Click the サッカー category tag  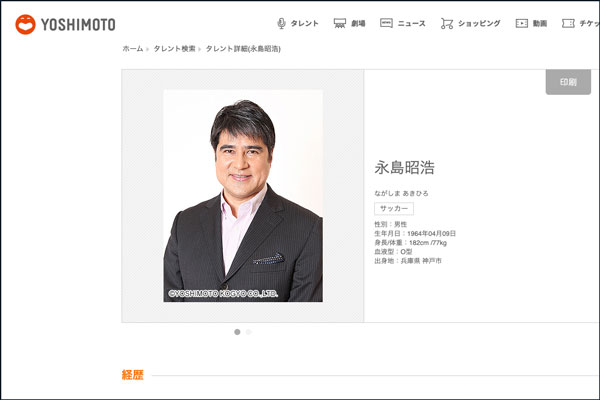coord(393,208)
